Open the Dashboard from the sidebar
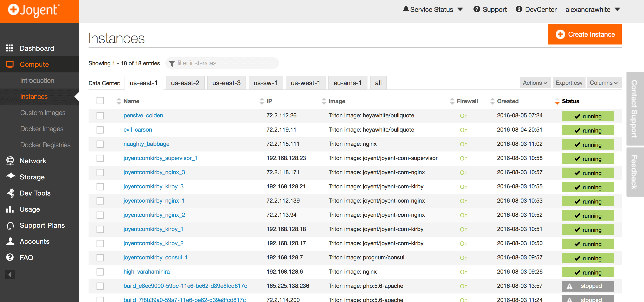644x302 pixels. 9,48
